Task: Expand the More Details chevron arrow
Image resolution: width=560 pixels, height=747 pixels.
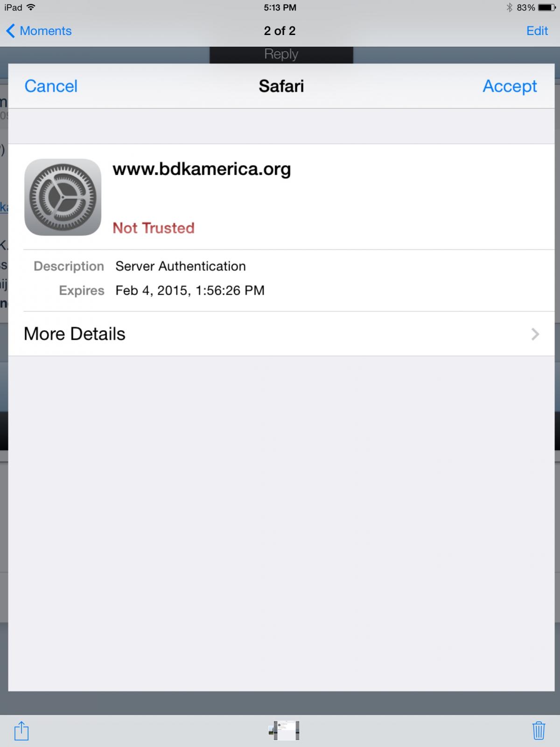Action: point(535,334)
